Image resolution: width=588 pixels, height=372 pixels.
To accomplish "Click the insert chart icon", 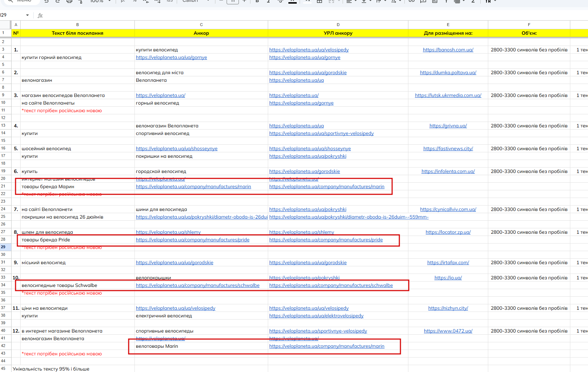I will 435,1.
